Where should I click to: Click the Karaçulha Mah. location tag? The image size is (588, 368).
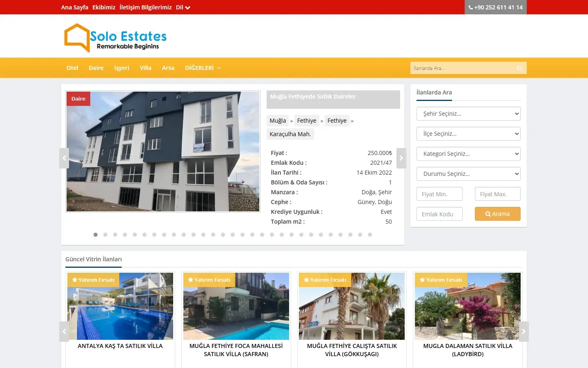[x=290, y=134]
